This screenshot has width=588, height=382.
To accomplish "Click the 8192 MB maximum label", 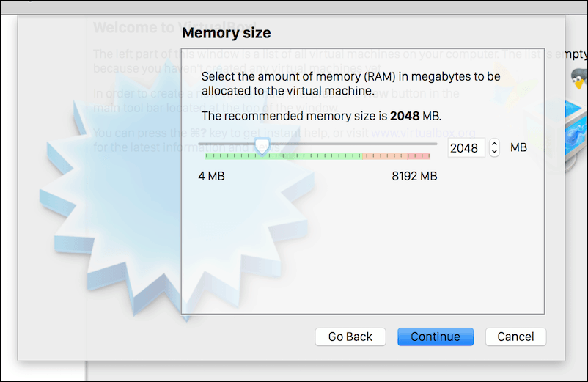I will [414, 176].
